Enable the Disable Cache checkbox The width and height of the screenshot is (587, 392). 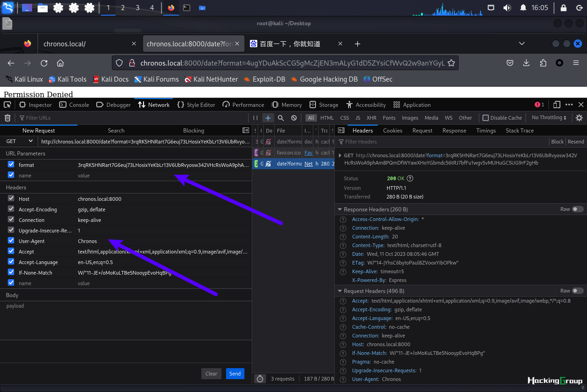486,118
